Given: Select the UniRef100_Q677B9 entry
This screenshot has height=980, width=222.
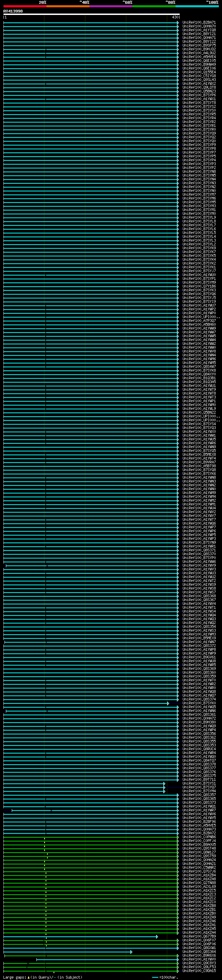Looking at the screenshot, I should click(x=199, y=936).
